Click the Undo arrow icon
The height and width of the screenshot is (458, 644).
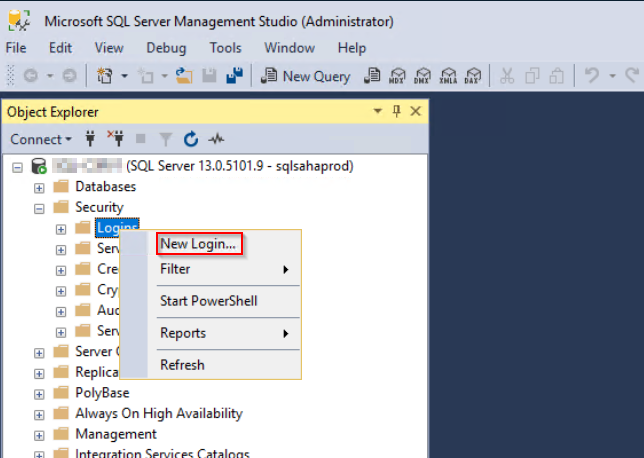pos(591,76)
